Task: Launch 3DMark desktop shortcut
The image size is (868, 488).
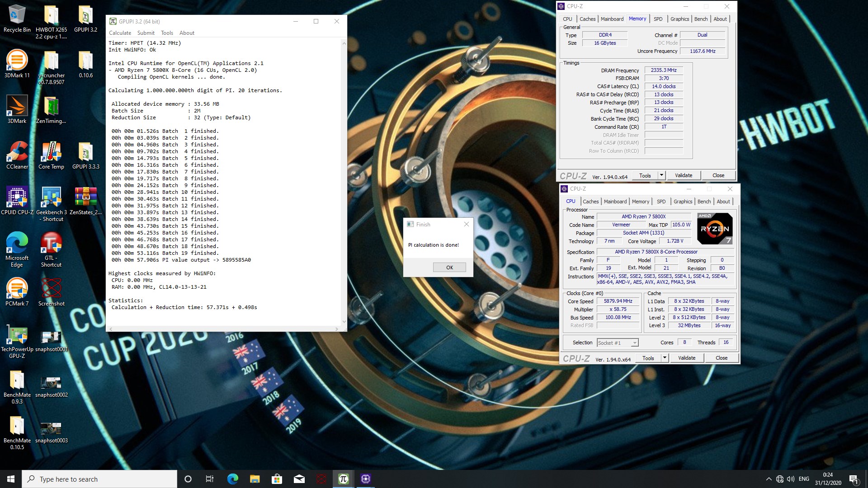Action: pos(17,110)
